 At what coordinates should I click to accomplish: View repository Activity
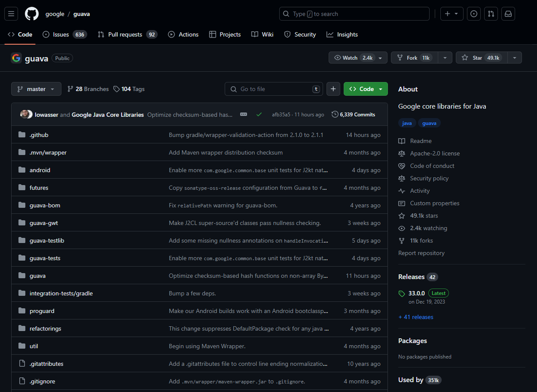pyautogui.click(x=414, y=191)
